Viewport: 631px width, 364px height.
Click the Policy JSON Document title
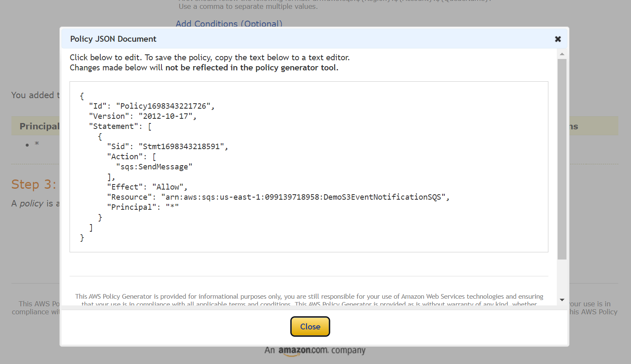[113, 39]
